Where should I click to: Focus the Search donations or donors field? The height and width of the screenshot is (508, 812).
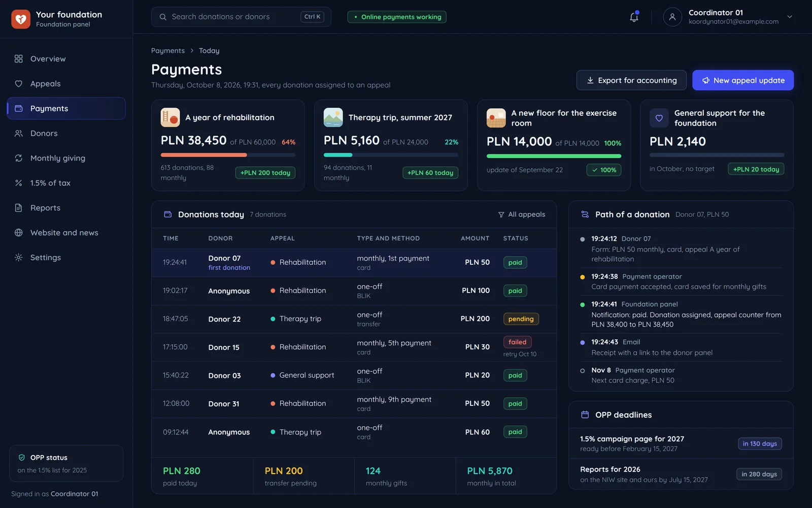[x=241, y=17]
